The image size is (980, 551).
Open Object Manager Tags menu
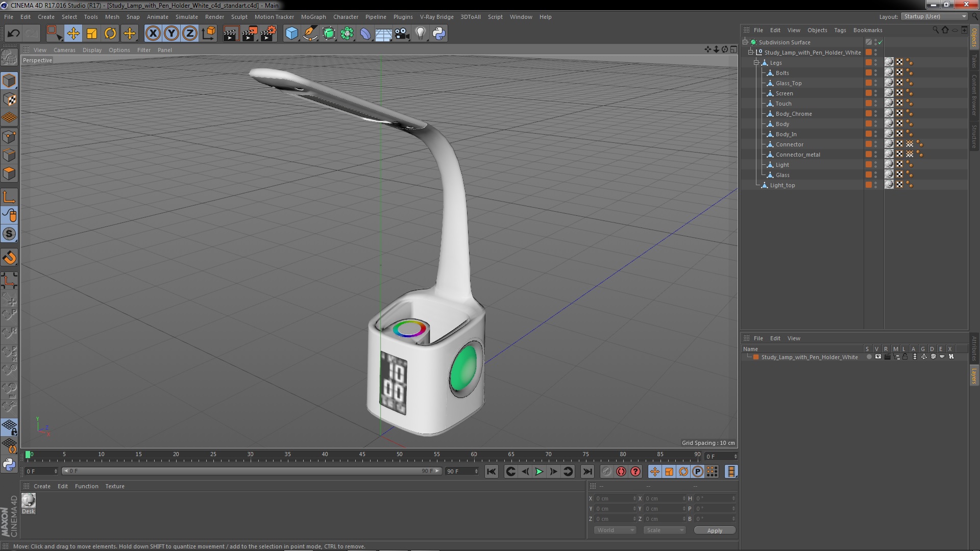point(840,30)
